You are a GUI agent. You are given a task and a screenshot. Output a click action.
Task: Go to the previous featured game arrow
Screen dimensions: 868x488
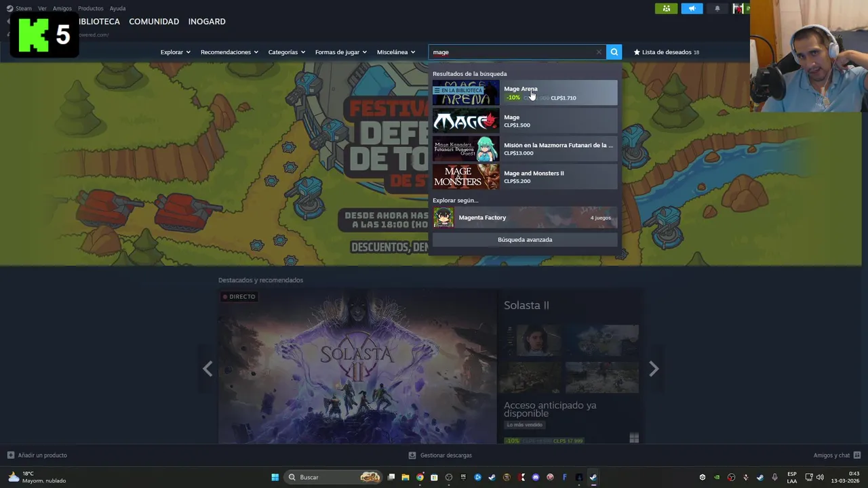pos(208,369)
